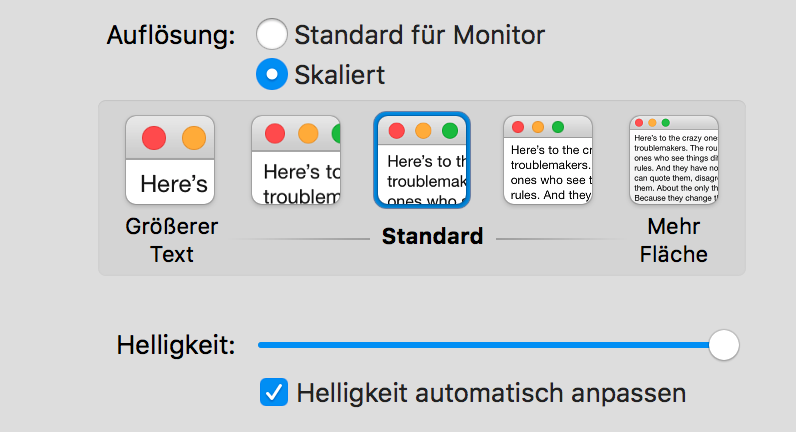796x432 pixels.
Task: Click the Standard für Monitor text label
Action: coord(419,35)
